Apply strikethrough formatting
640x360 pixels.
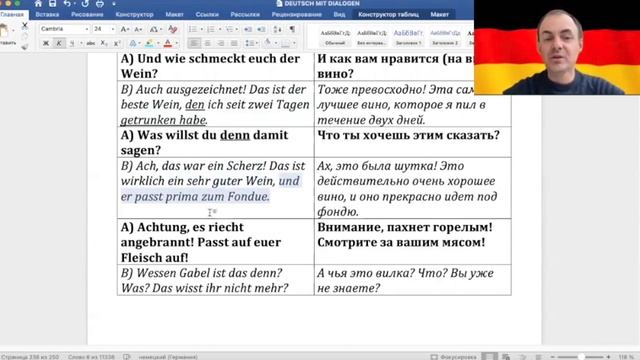coord(91,43)
